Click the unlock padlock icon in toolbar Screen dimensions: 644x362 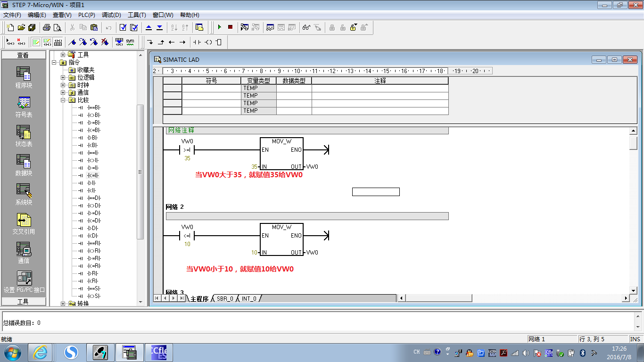click(x=353, y=27)
